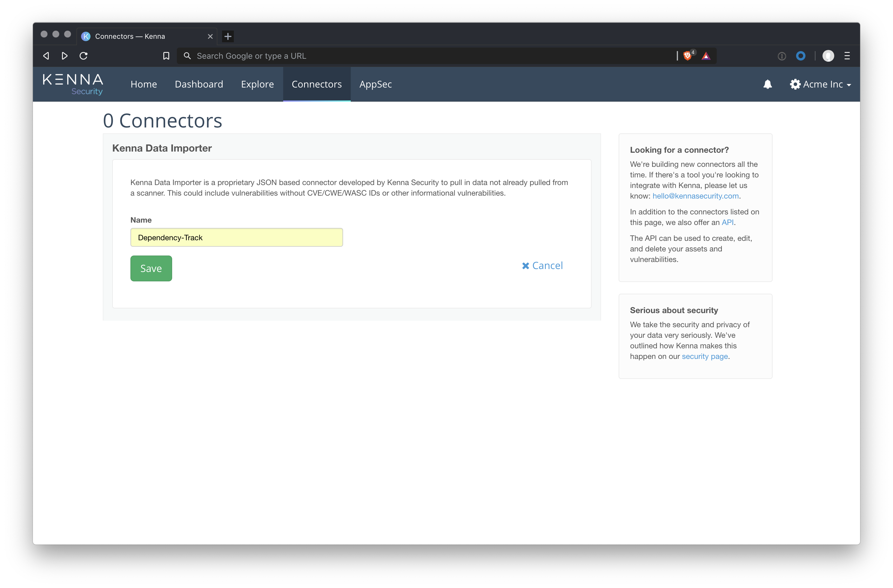Screen dimensions: 893x588
Task: Click the settings gear icon
Action: [795, 84]
